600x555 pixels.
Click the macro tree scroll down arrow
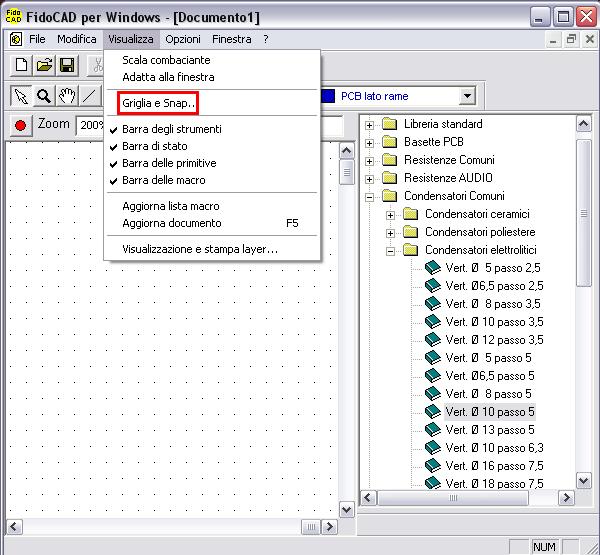coord(583,480)
